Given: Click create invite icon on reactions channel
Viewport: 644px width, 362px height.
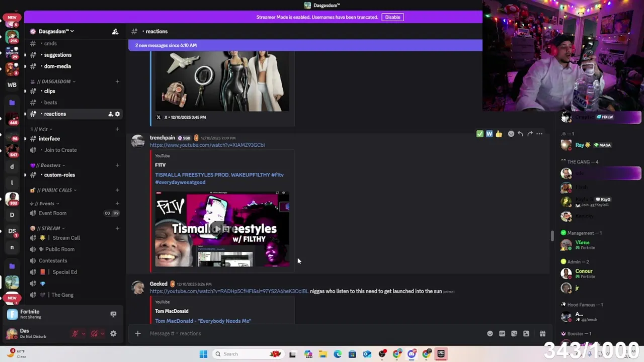Looking at the screenshot, I should 110,114.
